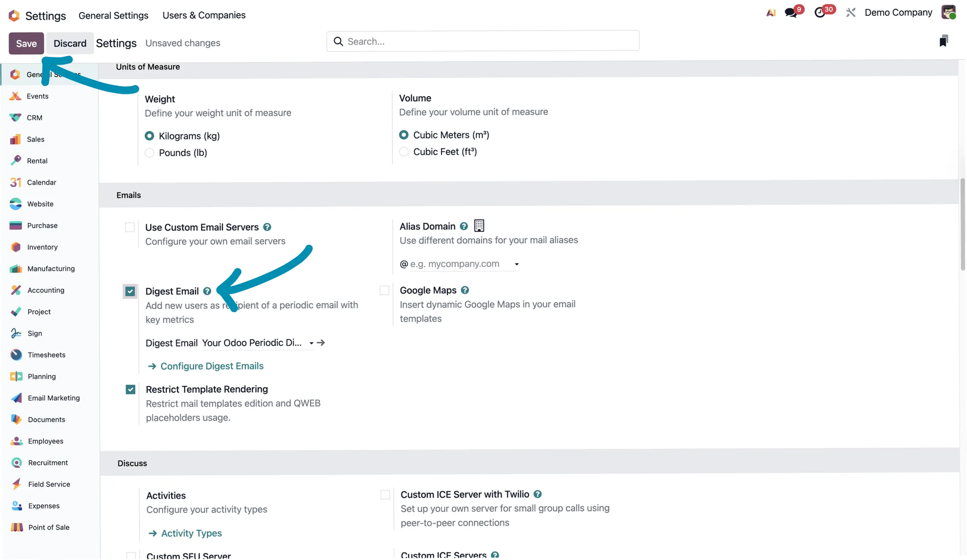Open the AI assistant icon in the top bar
This screenshot has width=967, height=560.
pyautogui.click(x=771, y=13)
